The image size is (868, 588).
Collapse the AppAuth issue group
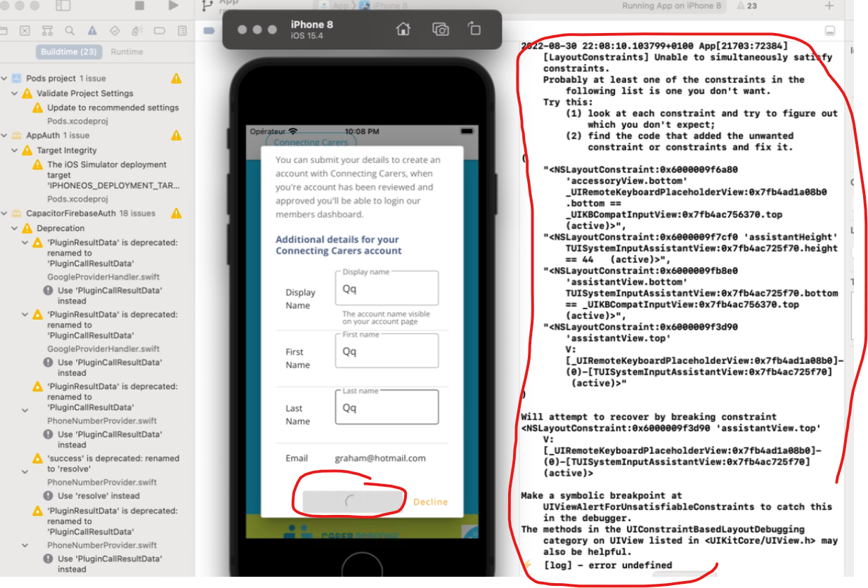tap(5, 136)
